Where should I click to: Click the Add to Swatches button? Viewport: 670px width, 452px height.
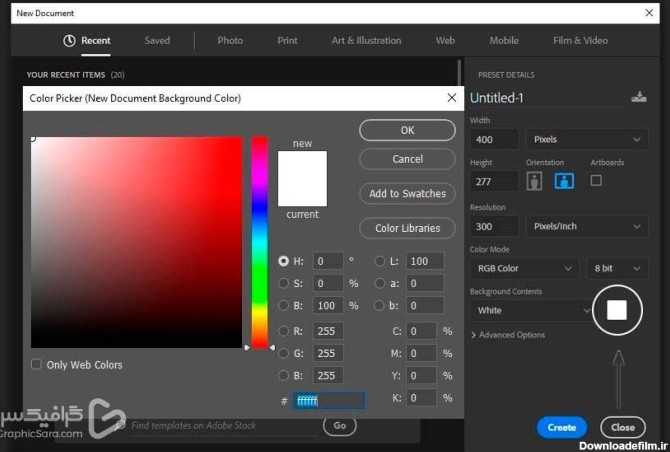[407, 194]
